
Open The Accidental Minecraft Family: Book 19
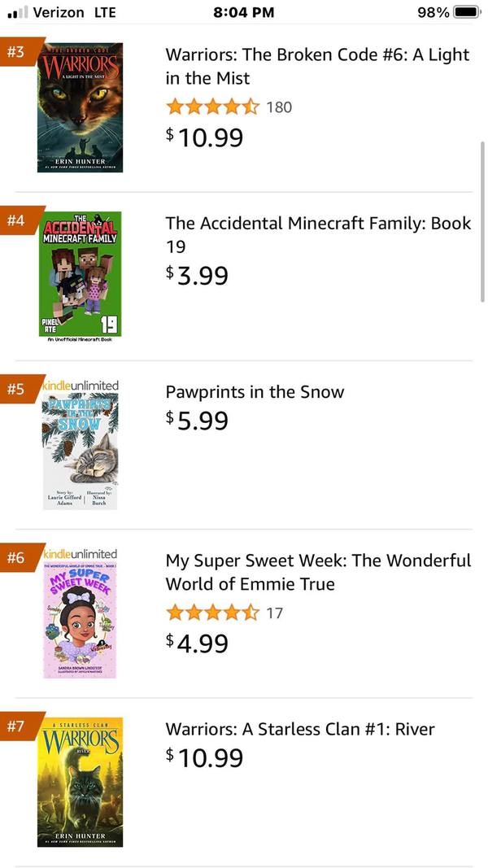[317, 234]
